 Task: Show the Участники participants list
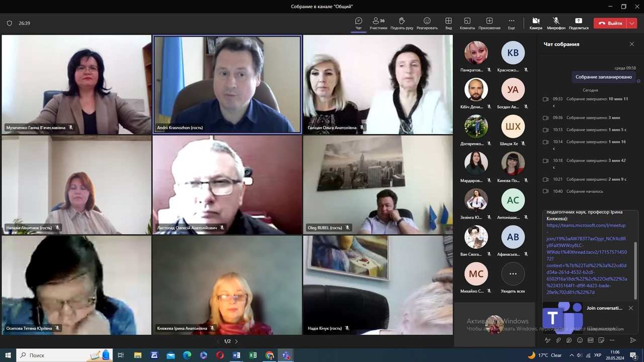click(378, 23)
